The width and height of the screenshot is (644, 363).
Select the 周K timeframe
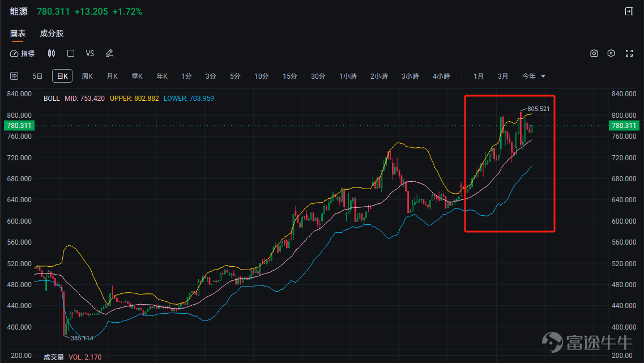[87, 76]
